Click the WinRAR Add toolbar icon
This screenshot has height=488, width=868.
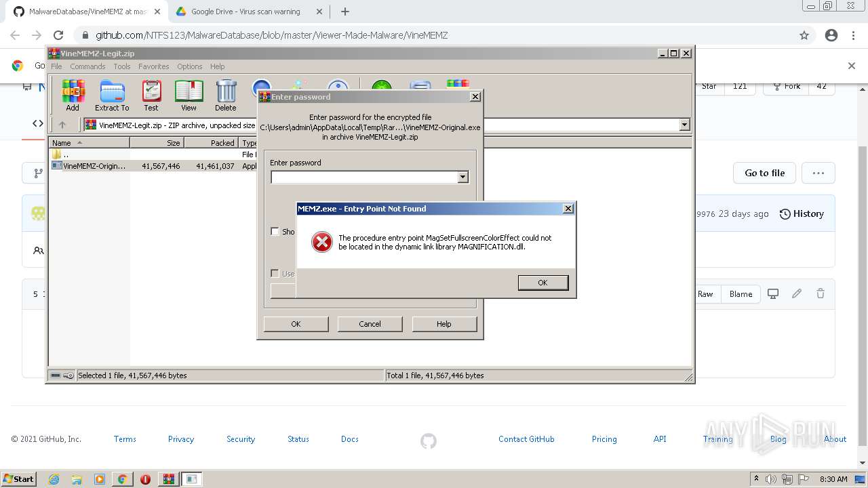click(73, 95)
